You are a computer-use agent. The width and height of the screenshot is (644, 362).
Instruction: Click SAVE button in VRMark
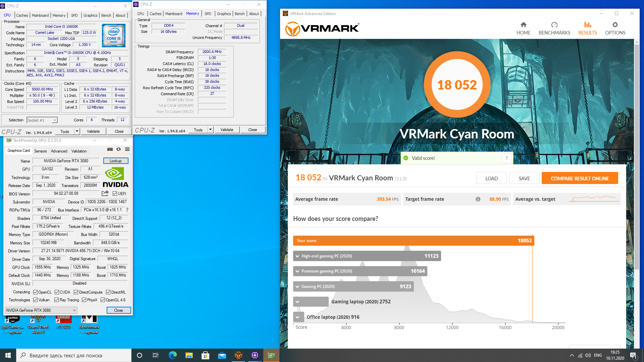pyautogui.click(x=524, y=178)
